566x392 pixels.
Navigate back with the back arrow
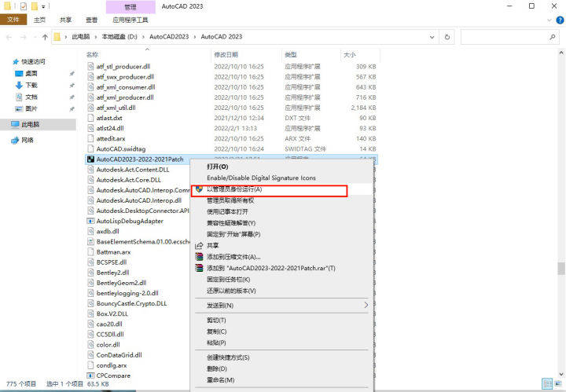tap(9, 37)
